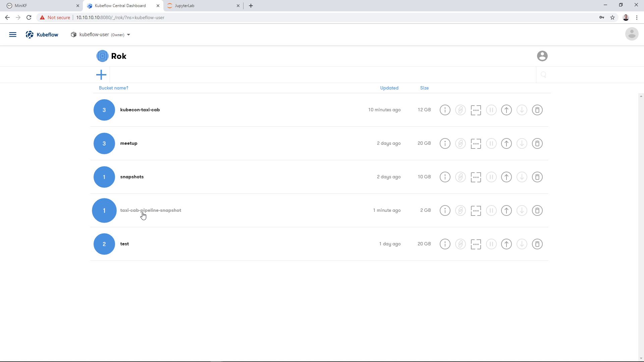Click the '12 GB' size value
This screenshot has width=644, height=362.
[x=424, y=110]
